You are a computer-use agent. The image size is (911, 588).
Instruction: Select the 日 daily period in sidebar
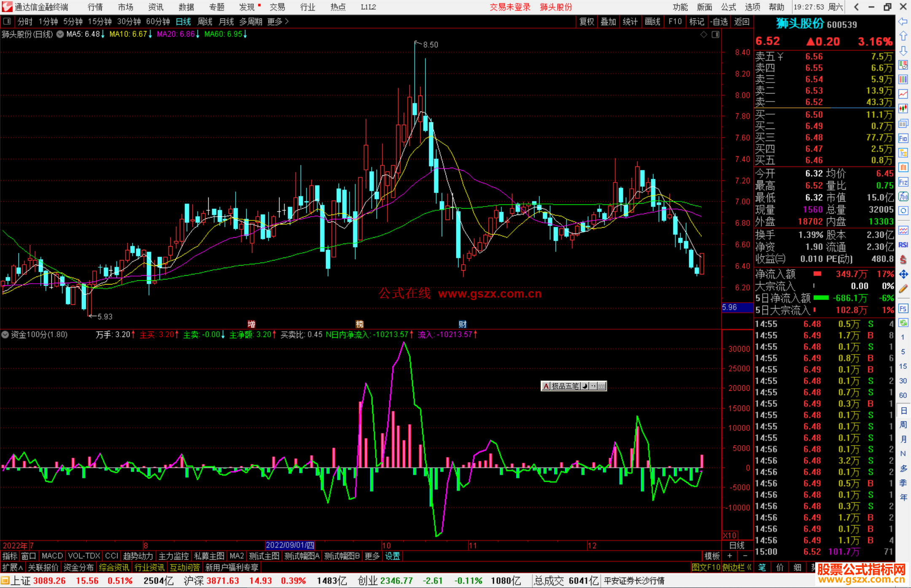(903, 411)
